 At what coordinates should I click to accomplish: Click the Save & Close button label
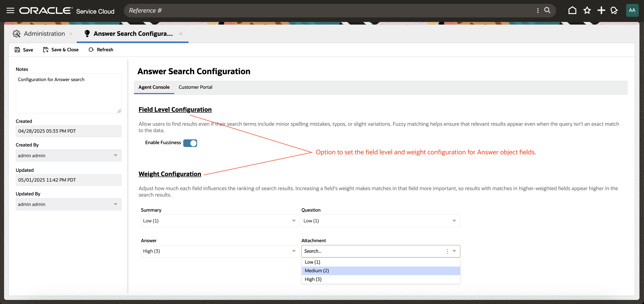click(x=65, y=50)
